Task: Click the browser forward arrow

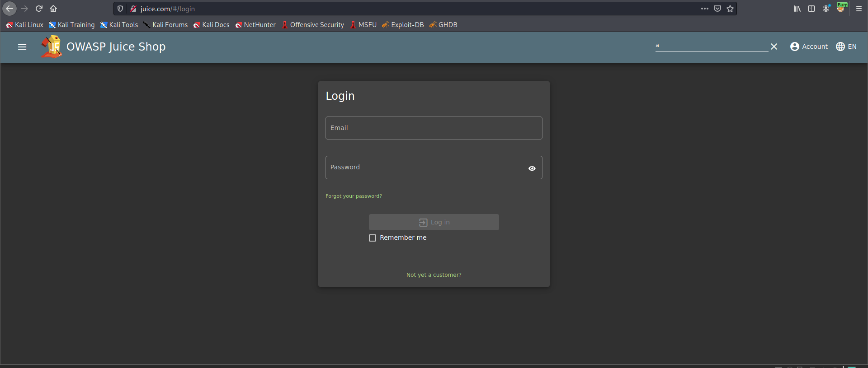Action: (x=24, y=9)
